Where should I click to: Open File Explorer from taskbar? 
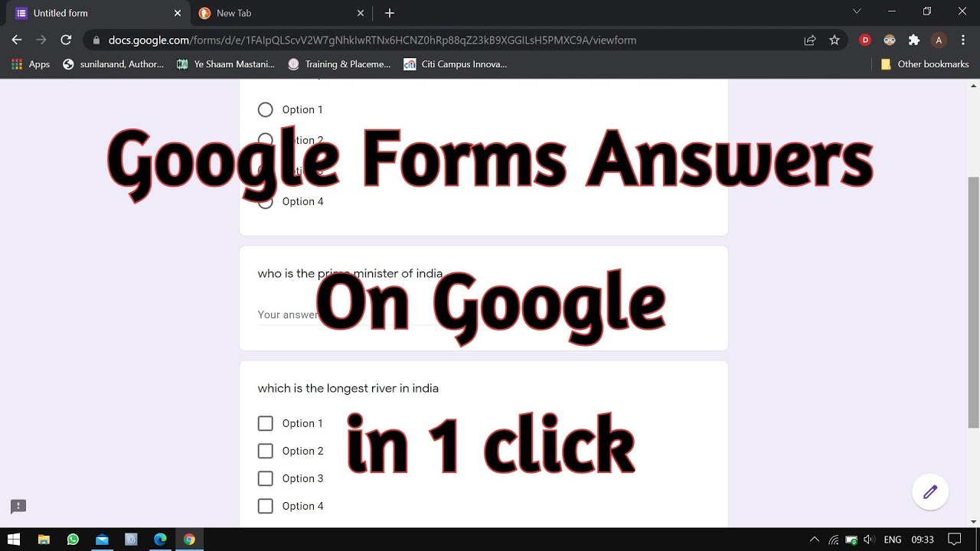(x=44, y=540)
